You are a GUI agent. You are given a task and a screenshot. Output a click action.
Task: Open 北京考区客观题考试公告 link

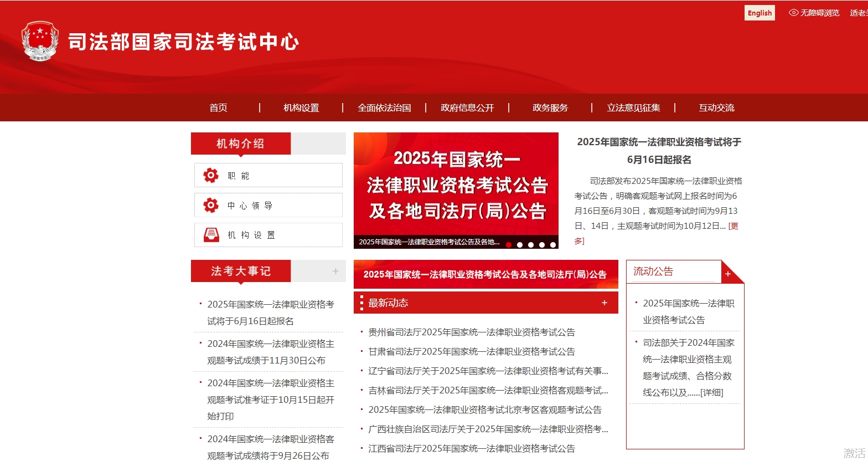[x=485, y=409]
